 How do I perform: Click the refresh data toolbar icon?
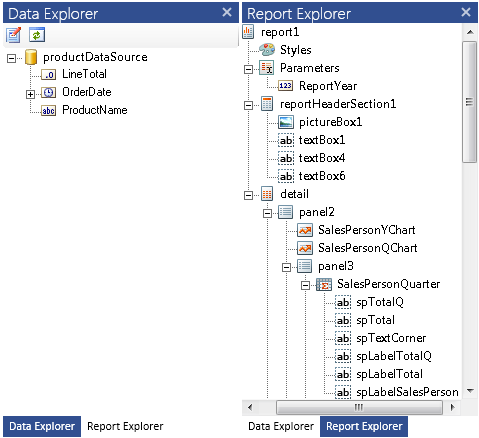[x=37, y=35]
